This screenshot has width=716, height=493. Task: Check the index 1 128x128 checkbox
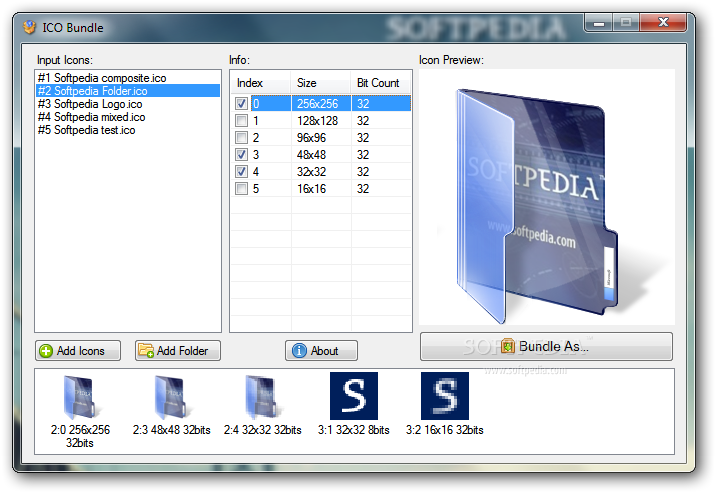[x=241, y=121]
